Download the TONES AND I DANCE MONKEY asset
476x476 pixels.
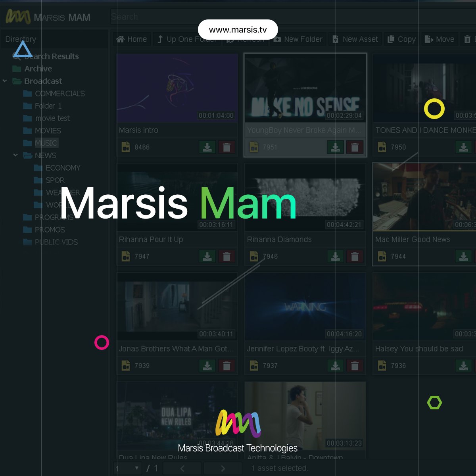(463, 147)
